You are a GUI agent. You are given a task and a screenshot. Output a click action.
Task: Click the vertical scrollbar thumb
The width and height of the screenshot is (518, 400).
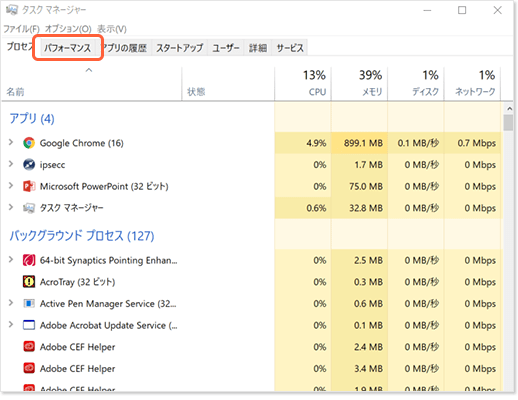509,123
